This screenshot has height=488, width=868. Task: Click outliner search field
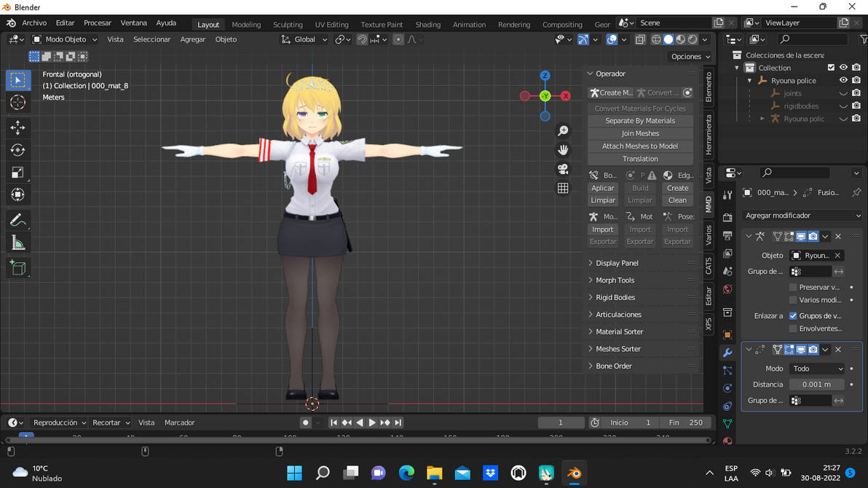tap(813, 39)
